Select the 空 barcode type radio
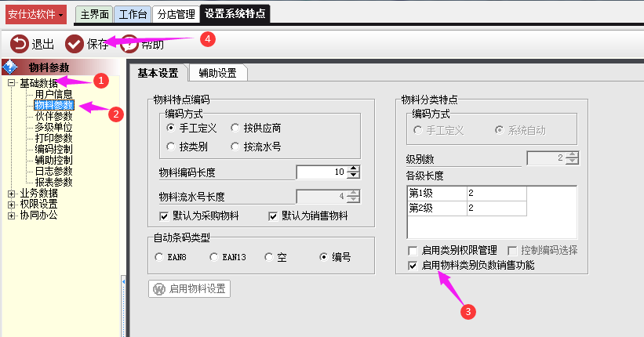 [268, 257]
